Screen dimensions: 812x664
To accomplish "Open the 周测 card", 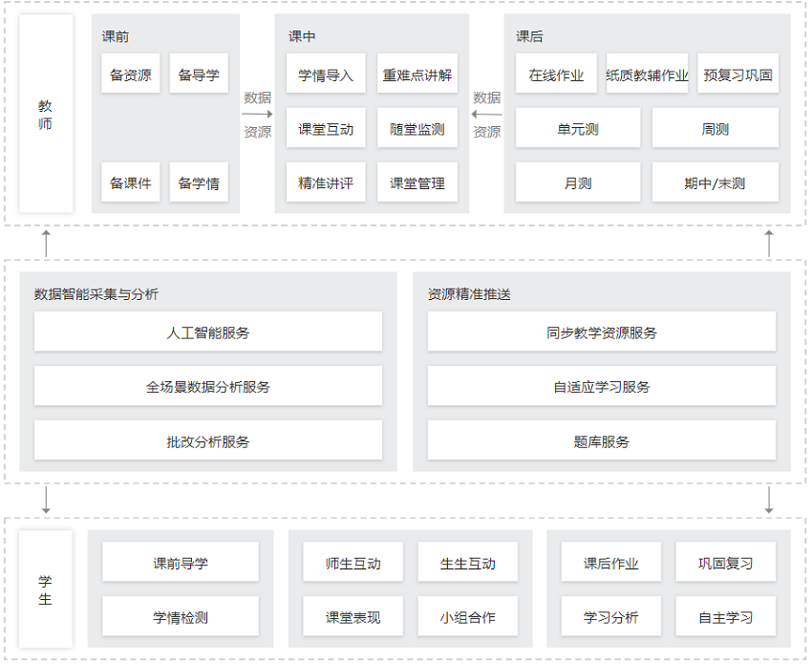I will pyautogui.click(x=716, y=128).
